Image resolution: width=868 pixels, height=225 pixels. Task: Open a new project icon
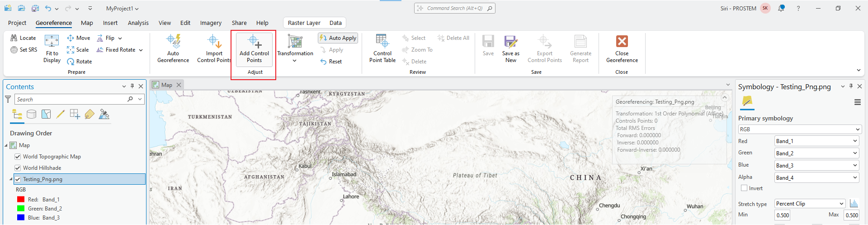[x=8, y=8]
